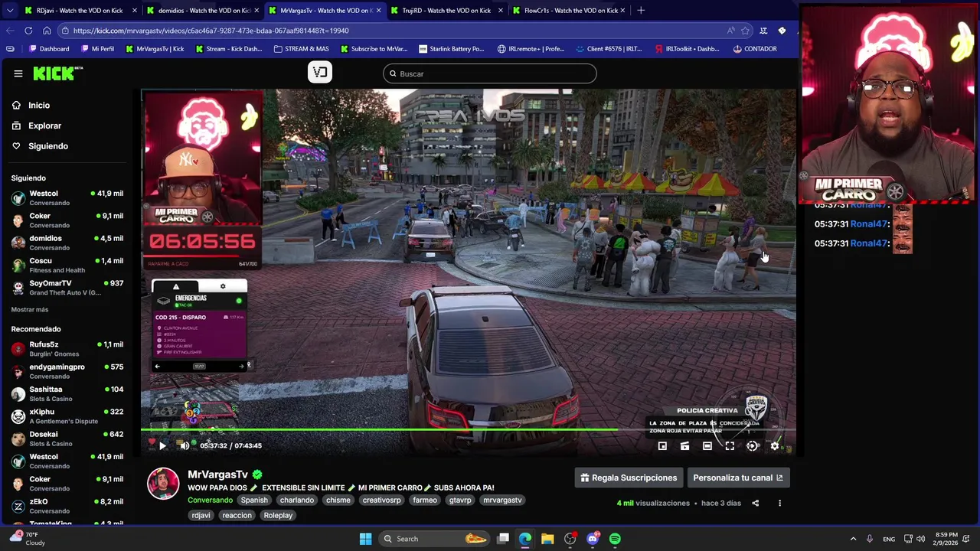Open STREAM & MAS bookmarks folder
This screenshot has height=551, width=980.
(x=301, y=49)
